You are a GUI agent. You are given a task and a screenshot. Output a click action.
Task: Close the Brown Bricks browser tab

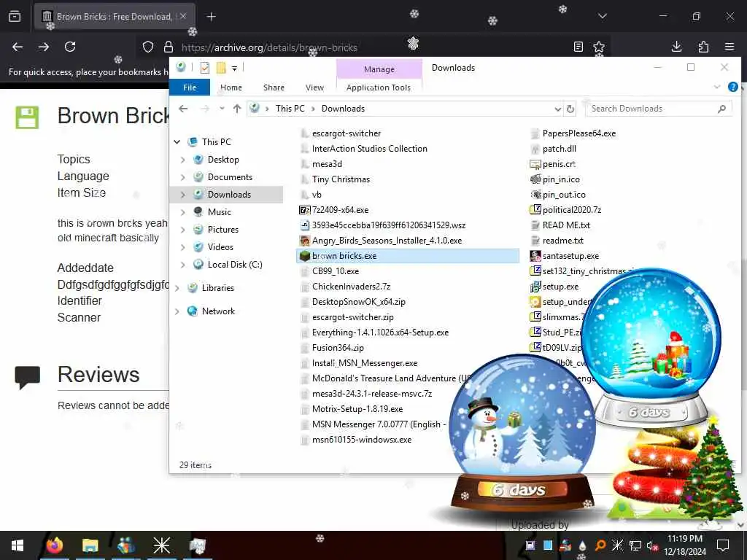pyautogui.click(x=183, y=16)
